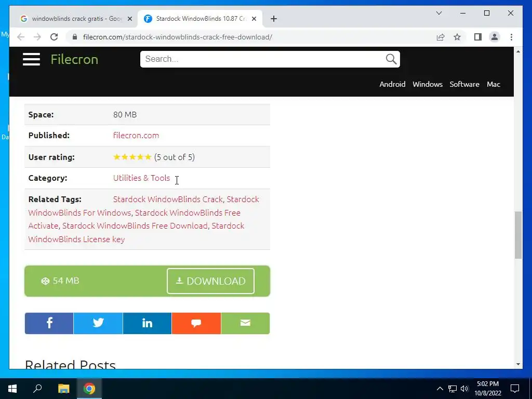This screenshot has height=399, width=532.
Task: Click the page vertical scrollbar thumb
Action: coord(518,235)
